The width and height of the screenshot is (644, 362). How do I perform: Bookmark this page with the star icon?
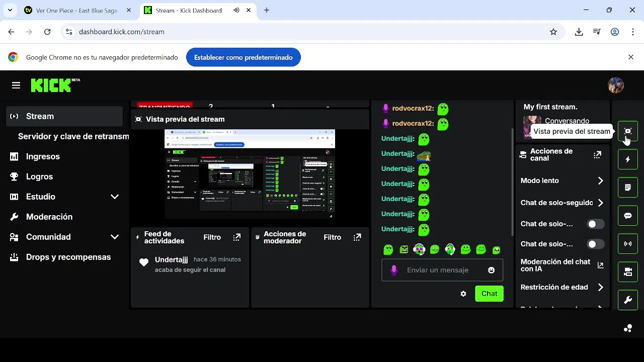(553, 32)
